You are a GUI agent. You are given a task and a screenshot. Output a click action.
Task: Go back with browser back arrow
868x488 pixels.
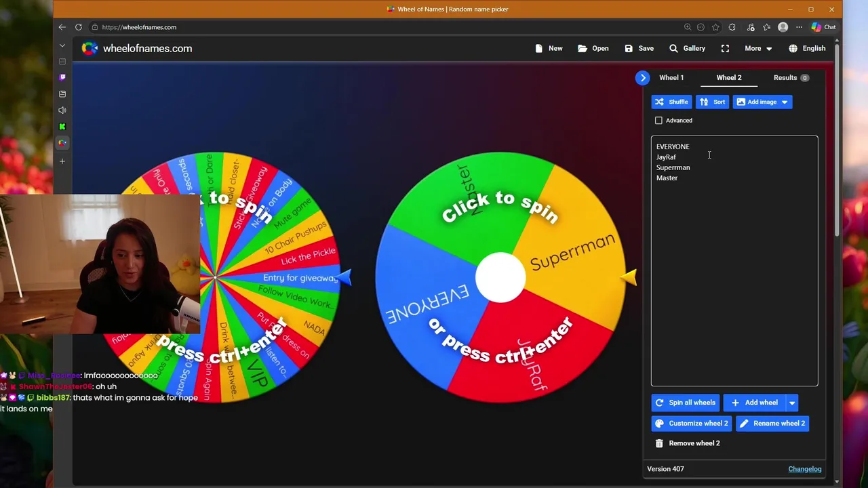[62, 27]
